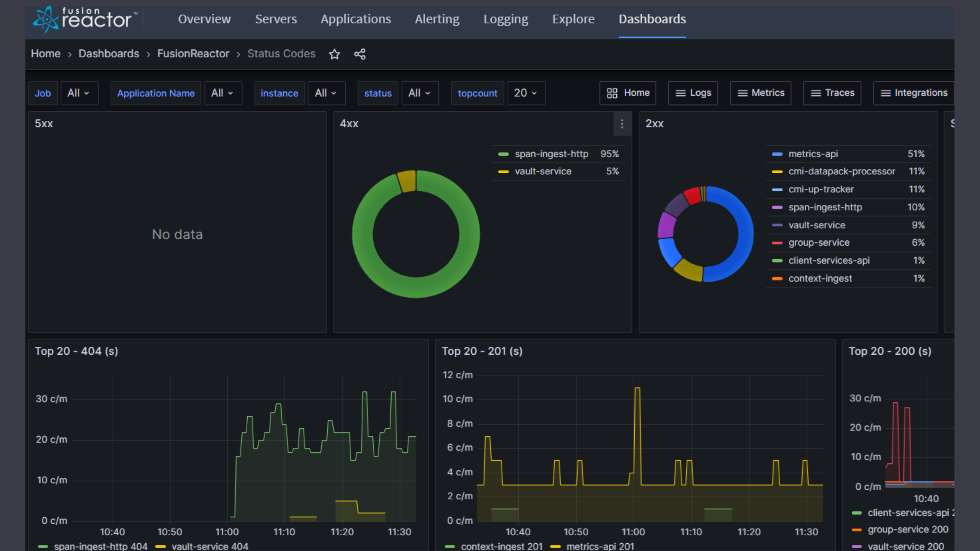Toggle span-ingest-http in 2xx legend

825,207
